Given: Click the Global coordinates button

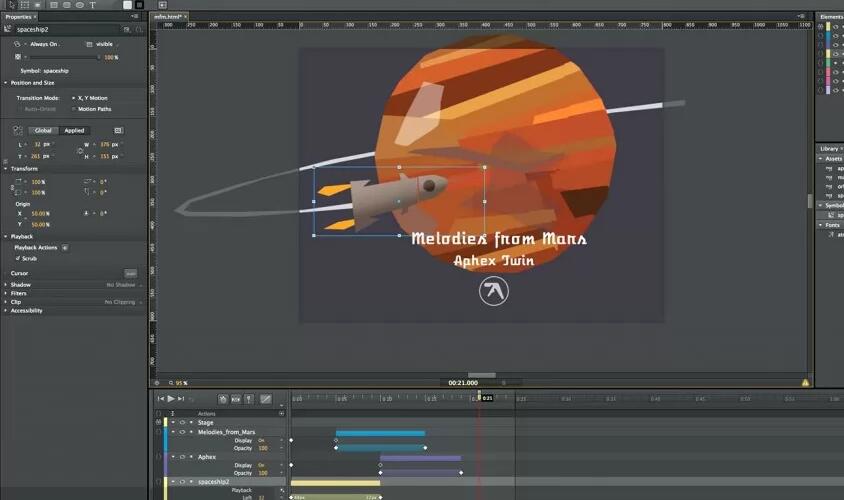Looking at the screenshot, I should click(43, 130).
